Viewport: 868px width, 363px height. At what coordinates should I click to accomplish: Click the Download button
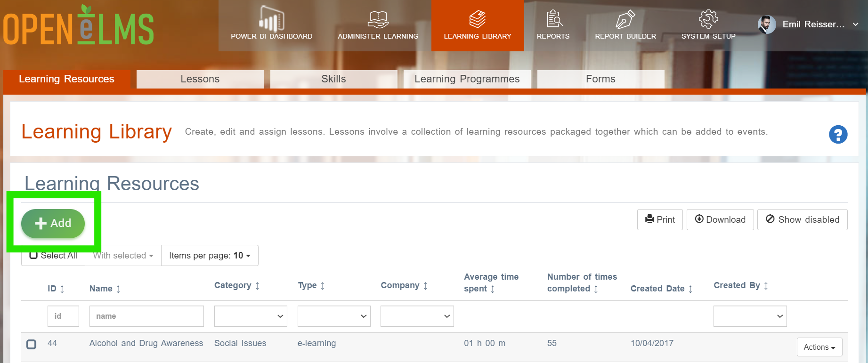(x=720, y=219)
